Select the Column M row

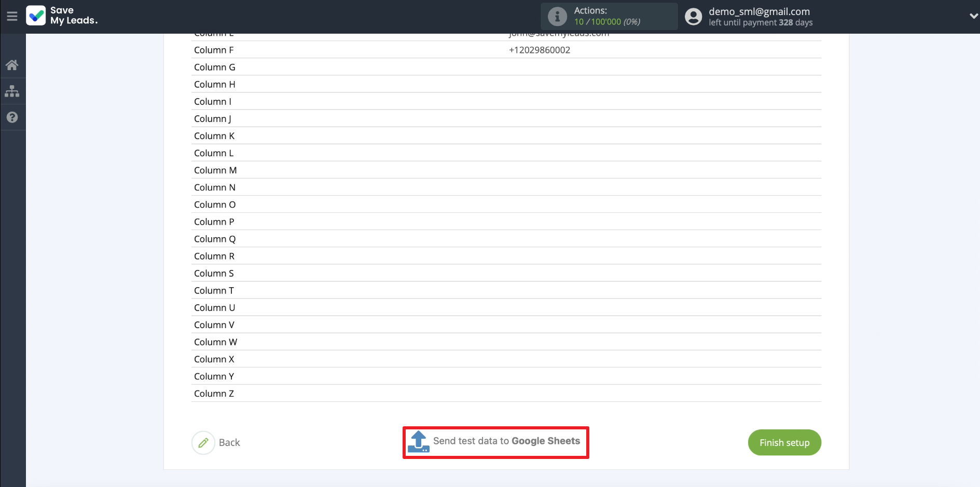(x=506, y=170)
